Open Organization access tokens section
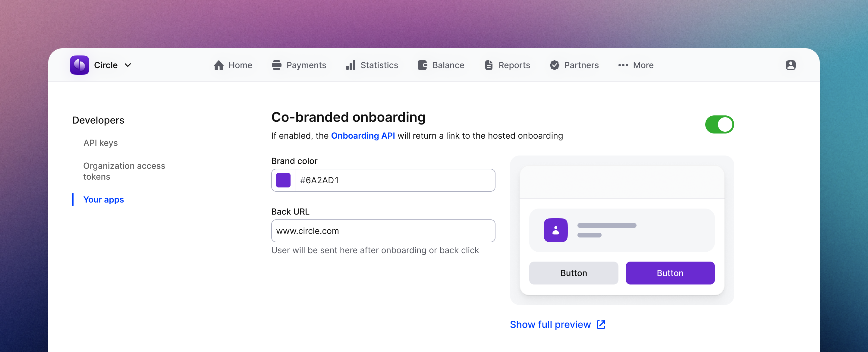 124,171
